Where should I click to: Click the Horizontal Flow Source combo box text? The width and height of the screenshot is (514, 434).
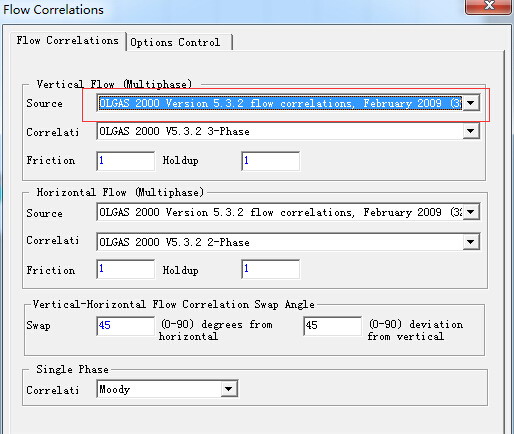pyautogui.click(x=280, y=212)
